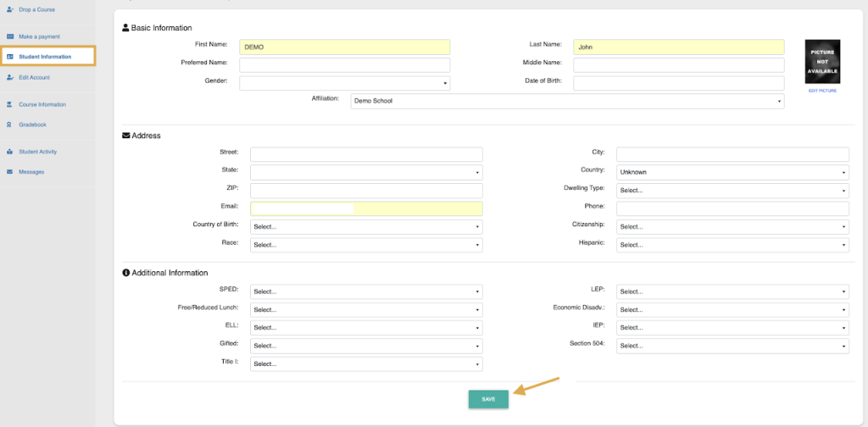The height and width of the screenshot is (427, 868).
Task: Expand the Affiliation Demo School dropdown
Action: pos(567,101)
